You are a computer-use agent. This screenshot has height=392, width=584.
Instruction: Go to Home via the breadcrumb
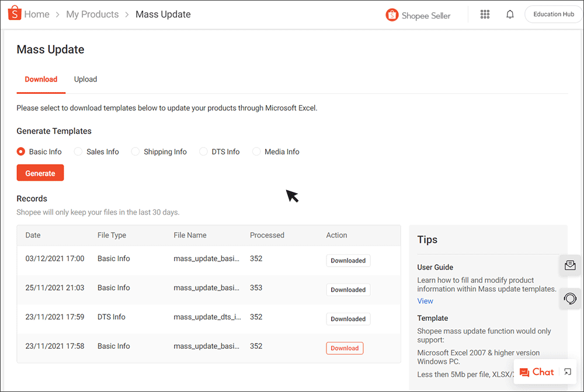[37, 14]
